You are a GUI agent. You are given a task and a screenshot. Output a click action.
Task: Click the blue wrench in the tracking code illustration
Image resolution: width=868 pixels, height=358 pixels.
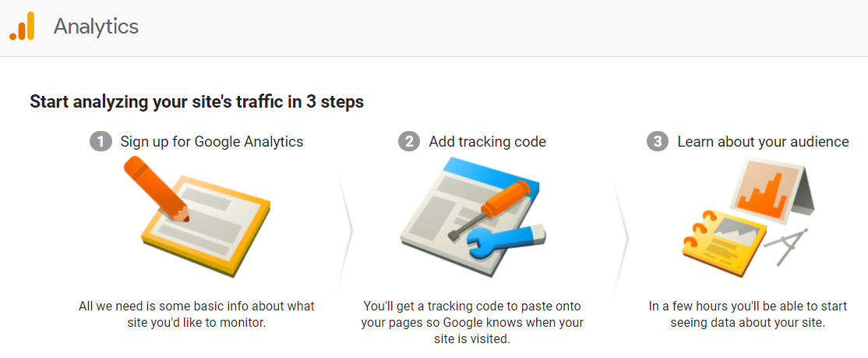pyautogui.click(x=506, y=239)
